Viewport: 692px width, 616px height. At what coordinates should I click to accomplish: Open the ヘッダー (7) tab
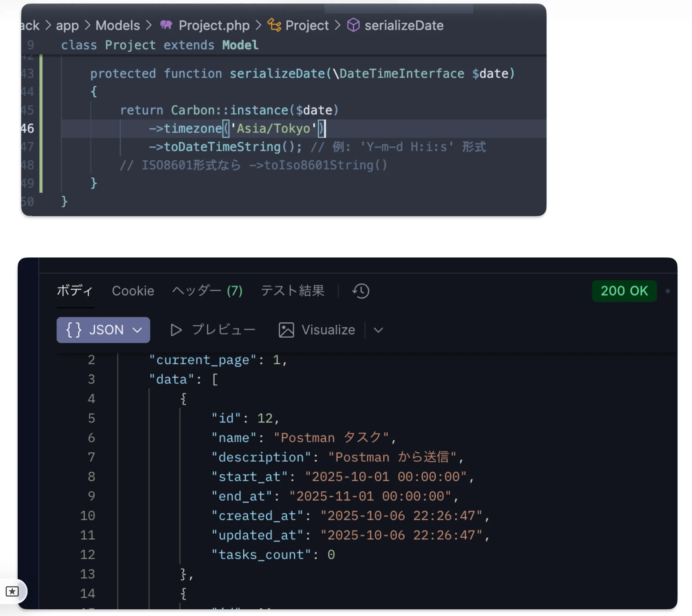tap(207, 291)
